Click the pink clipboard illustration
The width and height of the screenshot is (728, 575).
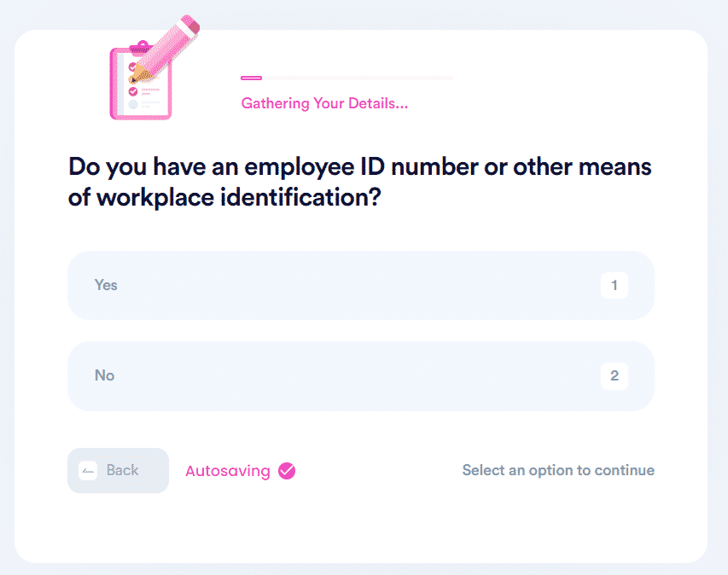click(x=141, y=81)
